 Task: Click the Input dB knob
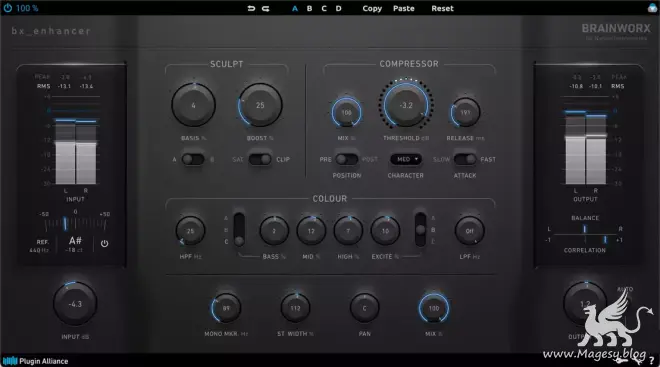coord(75,304)
